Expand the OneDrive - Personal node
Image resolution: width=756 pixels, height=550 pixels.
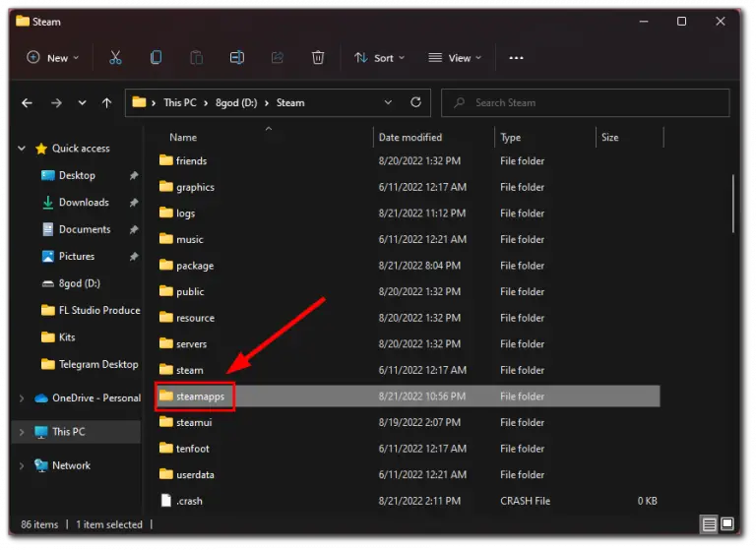[22, 398]
